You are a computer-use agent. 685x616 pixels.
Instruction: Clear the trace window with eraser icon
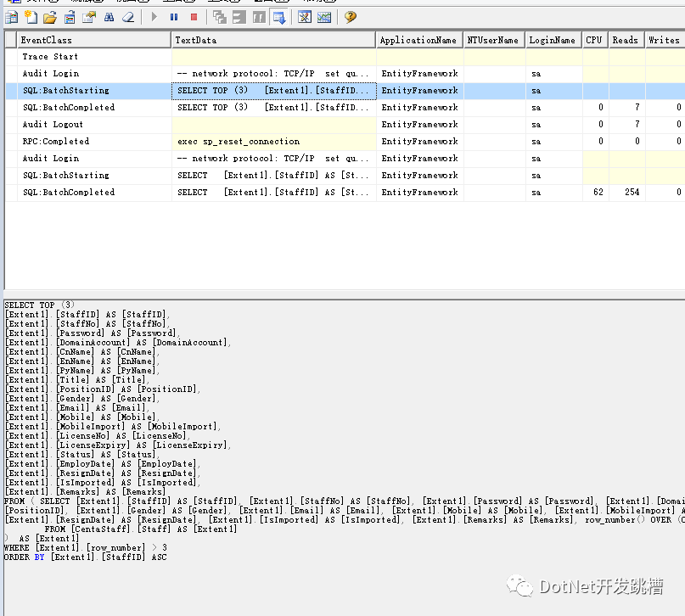(128, 18)
